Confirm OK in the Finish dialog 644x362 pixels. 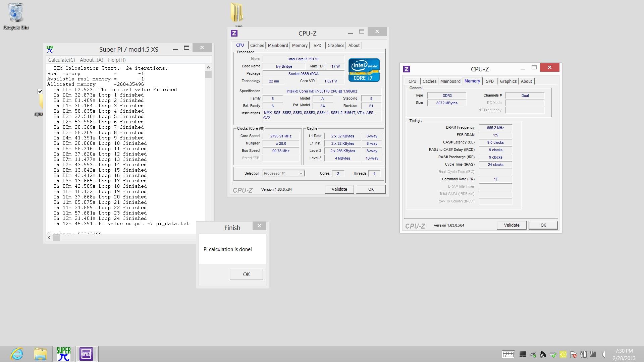tap(246, 274)
